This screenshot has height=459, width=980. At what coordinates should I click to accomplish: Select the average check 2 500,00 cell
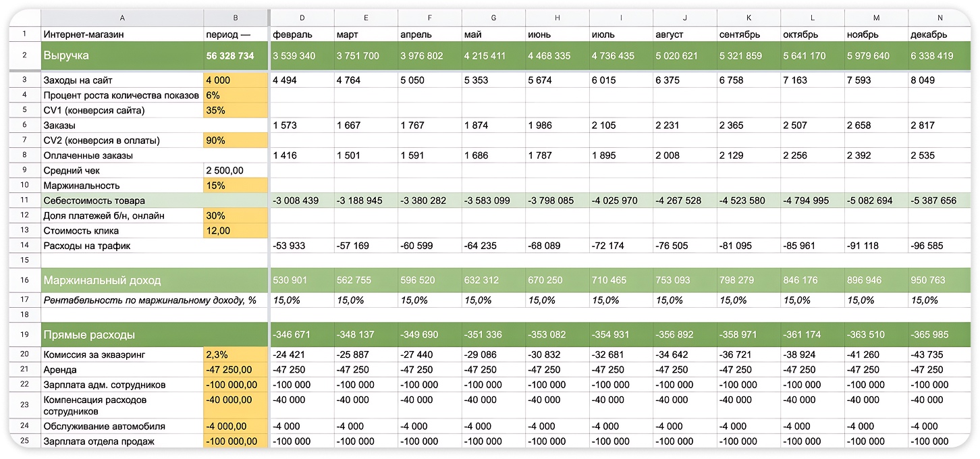pyautogui.click(x=236, y=171)
